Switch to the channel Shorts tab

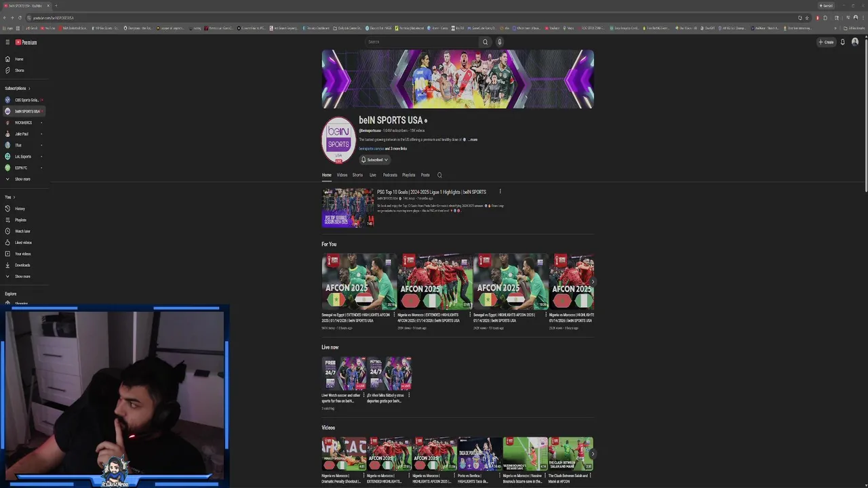[x=357, y=175]
